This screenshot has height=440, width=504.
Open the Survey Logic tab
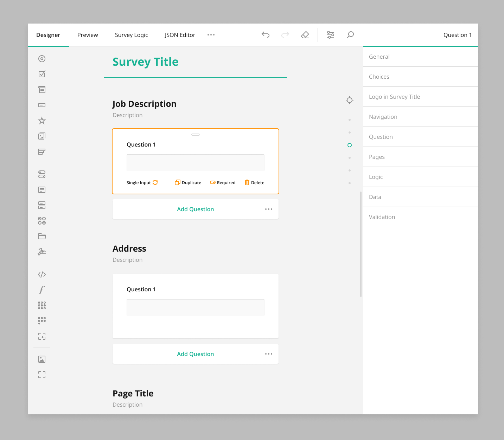click(131, 35)
